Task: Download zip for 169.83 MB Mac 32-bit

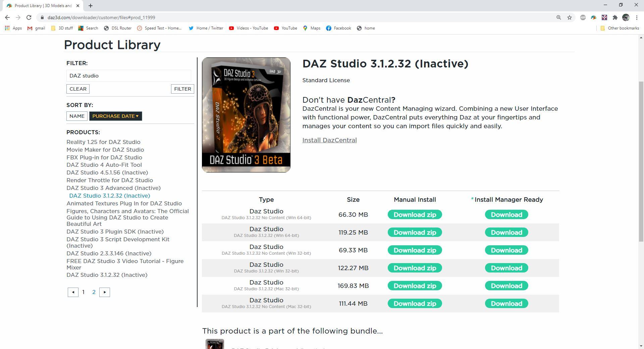Action: coord(415,286)
